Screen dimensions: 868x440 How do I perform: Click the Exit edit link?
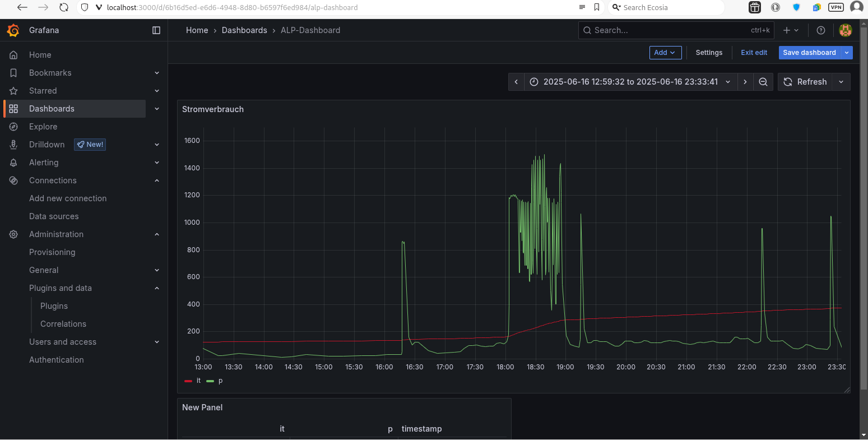click(754, 53)
